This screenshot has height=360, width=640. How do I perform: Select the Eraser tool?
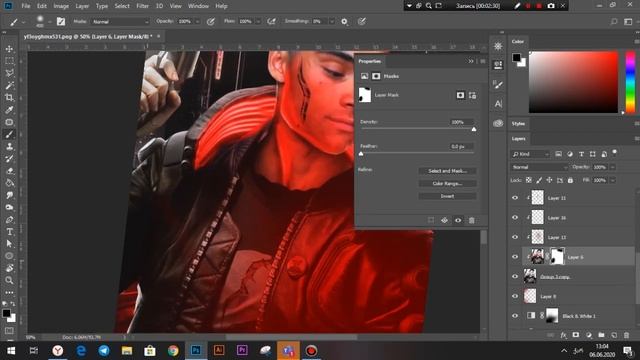click(9, 171)
